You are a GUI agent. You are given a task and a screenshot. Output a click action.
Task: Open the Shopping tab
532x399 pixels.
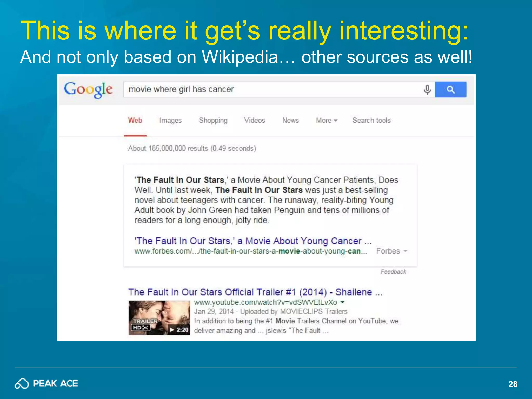(213, 121)
